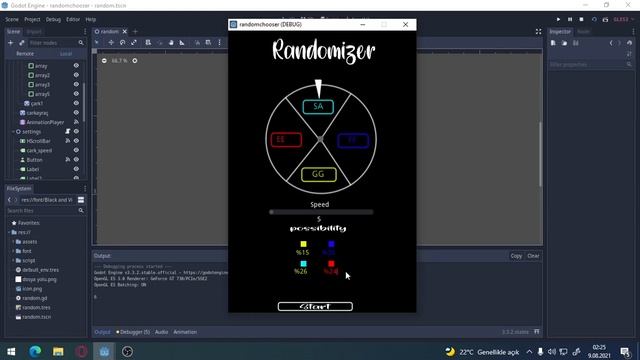The width and height of the screenshot is (640, 360).
Task: Add a new node with the plus icon
Action: point(11,43)
